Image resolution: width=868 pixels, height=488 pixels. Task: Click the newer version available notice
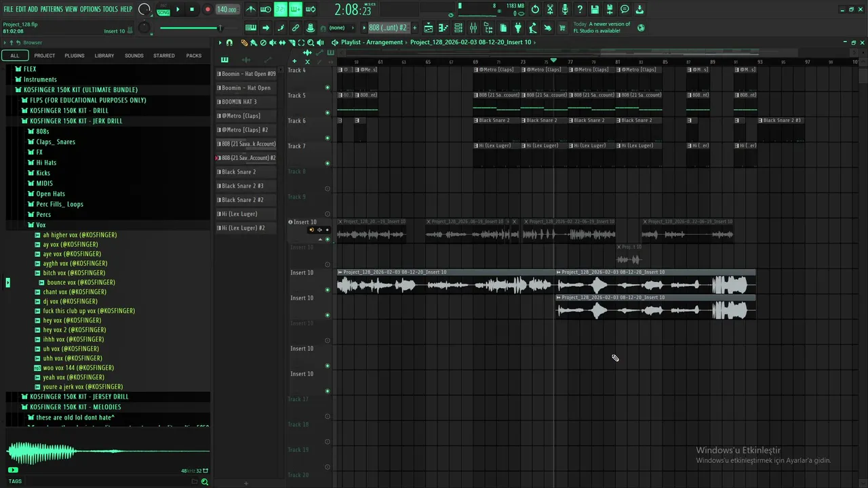point(602,28)
